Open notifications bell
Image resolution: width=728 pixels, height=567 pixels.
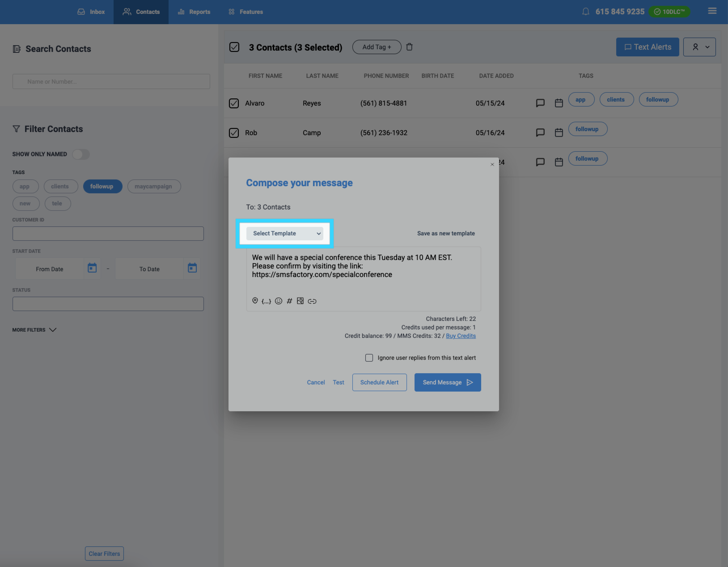pos(585,12)
